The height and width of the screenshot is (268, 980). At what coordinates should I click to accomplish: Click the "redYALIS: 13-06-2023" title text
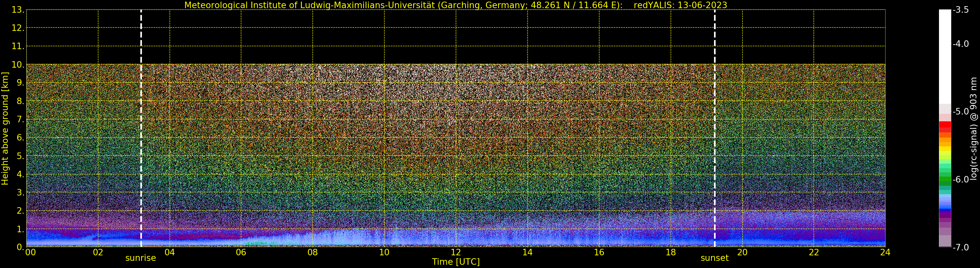tap(680, 5)
